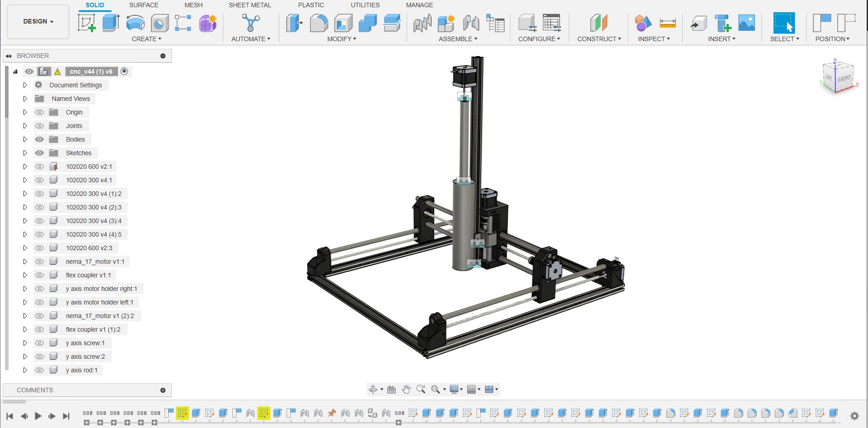Step back one timeline feature

(24, 416)
